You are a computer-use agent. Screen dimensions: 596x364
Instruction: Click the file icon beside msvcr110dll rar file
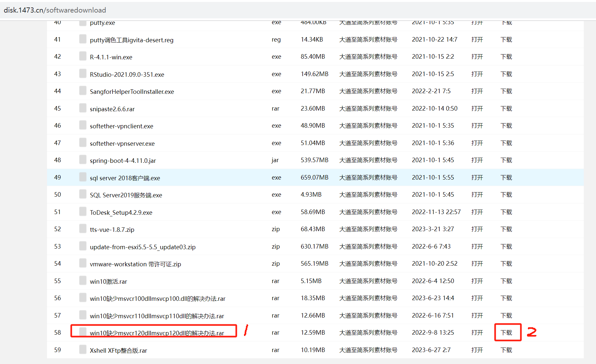point(83,315)
